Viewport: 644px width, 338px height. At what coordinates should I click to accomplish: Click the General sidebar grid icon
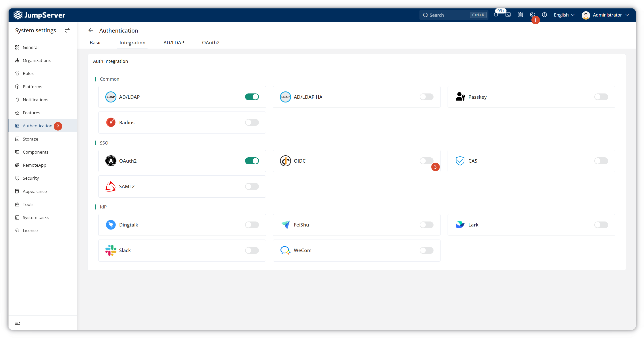pyautogui.click(x=17, y=47)
